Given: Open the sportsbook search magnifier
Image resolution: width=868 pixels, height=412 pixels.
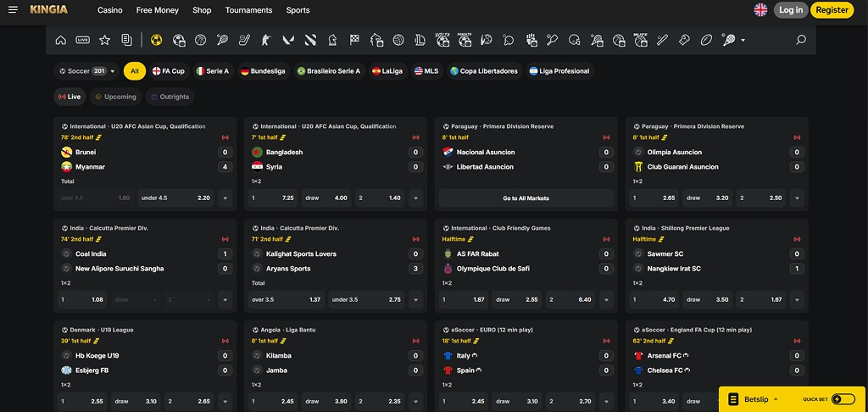Looking at the screenshot, I should pyautogui.click(x=800, y=40).
